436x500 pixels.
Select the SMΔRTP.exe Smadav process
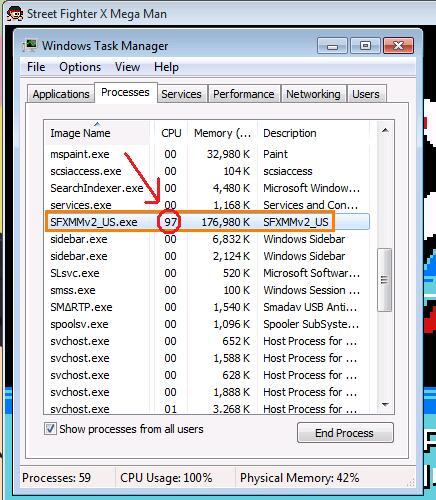point(207,307)
